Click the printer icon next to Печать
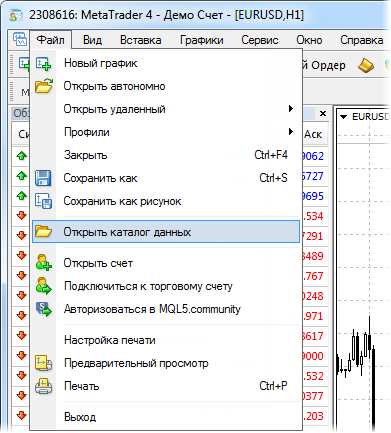The width and height of the screenshot is (391, 433). (44, 386)
